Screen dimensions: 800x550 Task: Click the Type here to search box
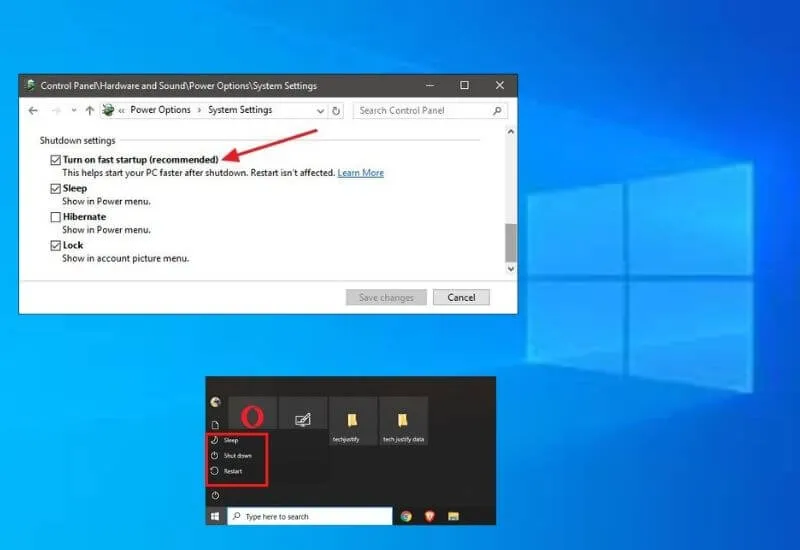(x=310, y=516)
